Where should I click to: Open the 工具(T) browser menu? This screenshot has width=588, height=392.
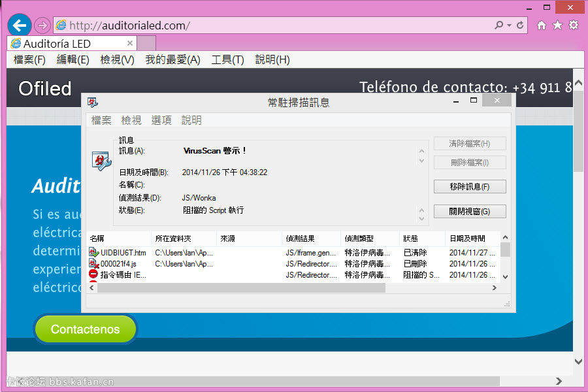click(x=227, y=59)
